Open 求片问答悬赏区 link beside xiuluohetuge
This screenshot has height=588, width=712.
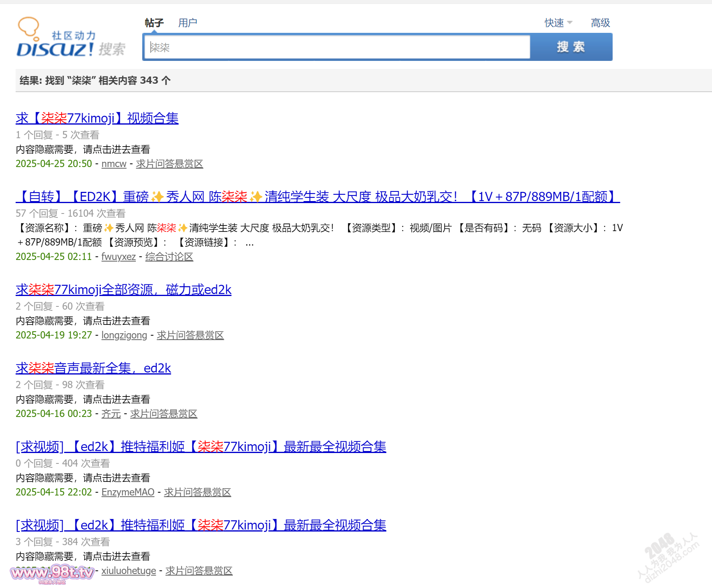199,571
